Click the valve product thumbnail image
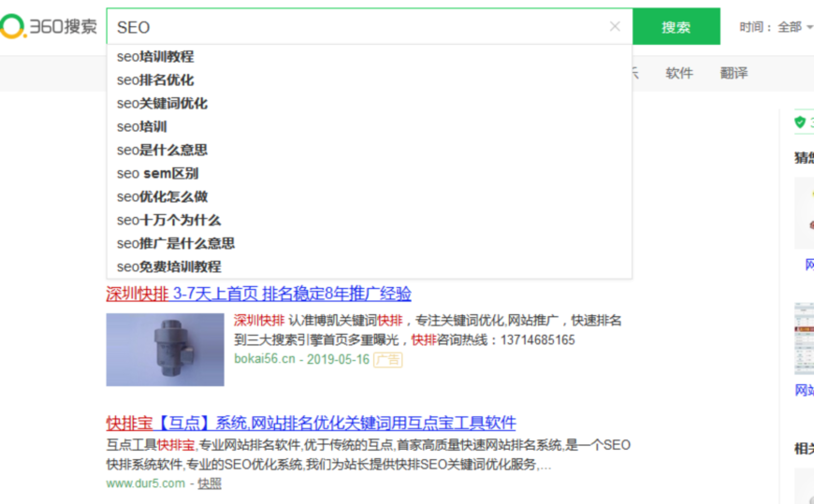The width and height of the screenshot is (814, 504). pos(165,350)
